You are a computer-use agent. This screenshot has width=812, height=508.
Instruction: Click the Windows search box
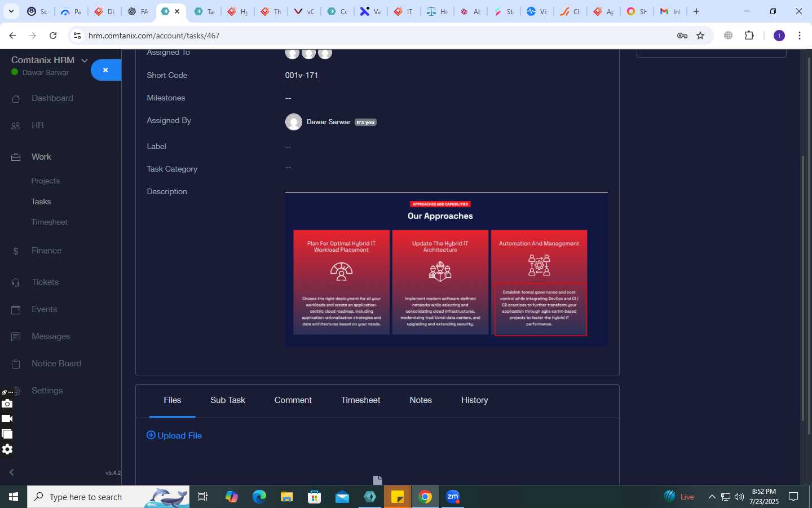click(108, 497)
